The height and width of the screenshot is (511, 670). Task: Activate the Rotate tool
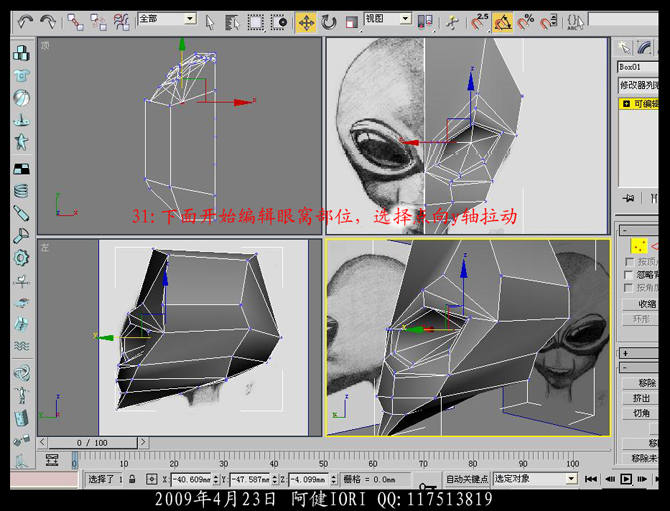coord(330,21)
